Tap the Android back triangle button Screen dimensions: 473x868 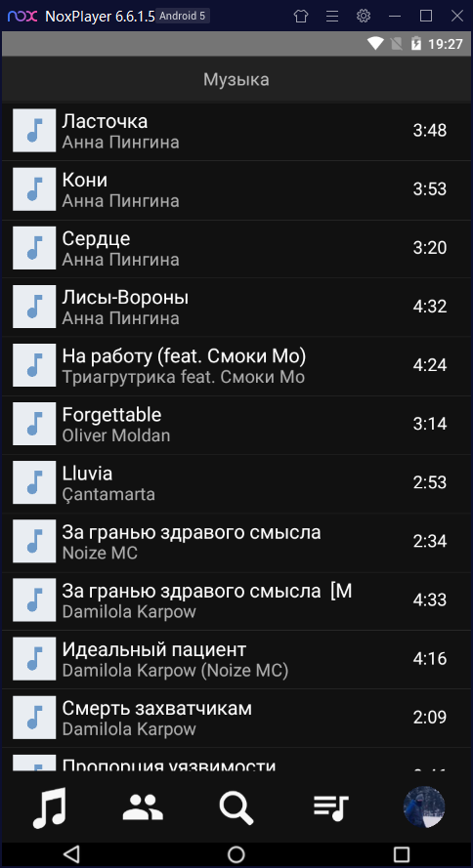pos(71,853)
